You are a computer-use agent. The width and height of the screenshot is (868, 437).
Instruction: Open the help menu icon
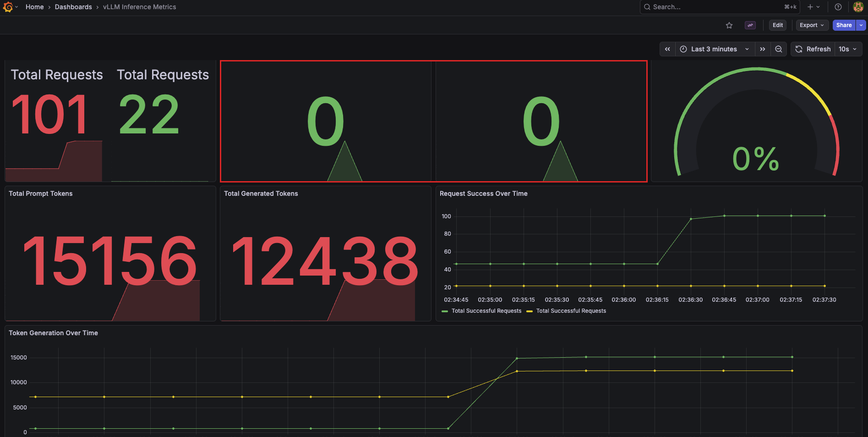tap(838, 7)
